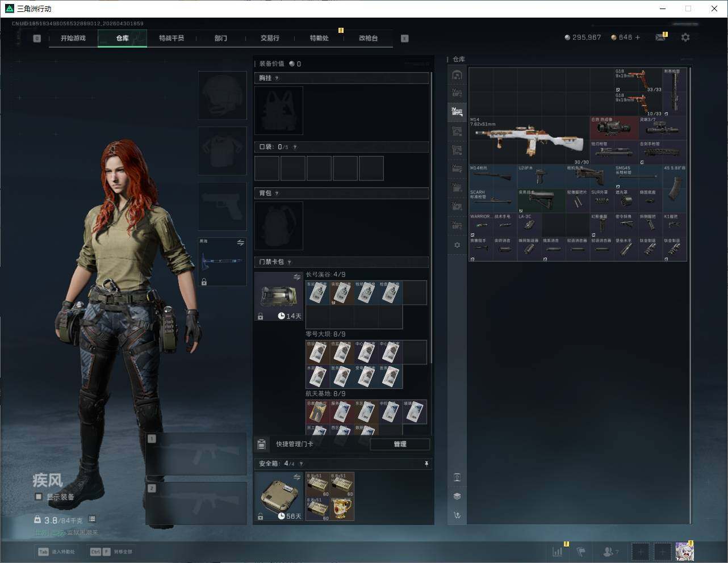Select the SMG45 长弩枪管 barrel
728x563 pixels.
(638, 177)
